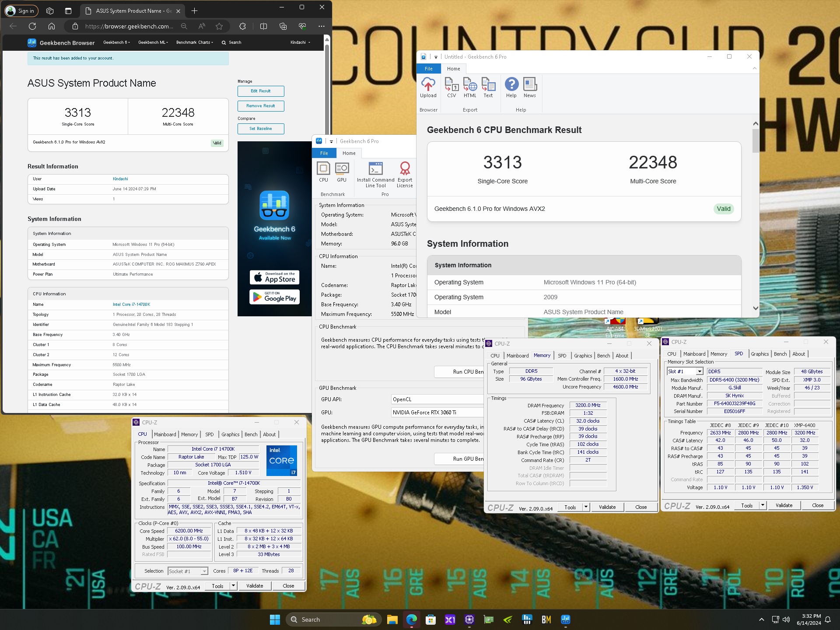Image resolution: width=840 pixels, height=630 pixels.
Task: Export result as CSV
Action: pyautogui.click(x=451, y=87)
